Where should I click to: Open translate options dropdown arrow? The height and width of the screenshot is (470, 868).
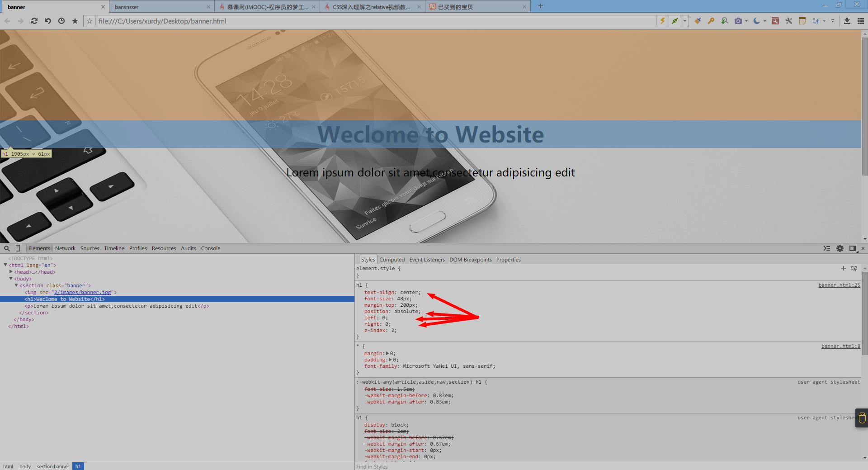(824, 21)
